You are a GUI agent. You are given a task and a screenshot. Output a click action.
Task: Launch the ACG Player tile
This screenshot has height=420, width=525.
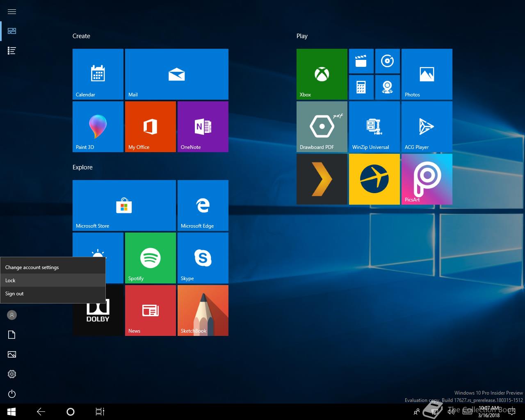[427, 127]
